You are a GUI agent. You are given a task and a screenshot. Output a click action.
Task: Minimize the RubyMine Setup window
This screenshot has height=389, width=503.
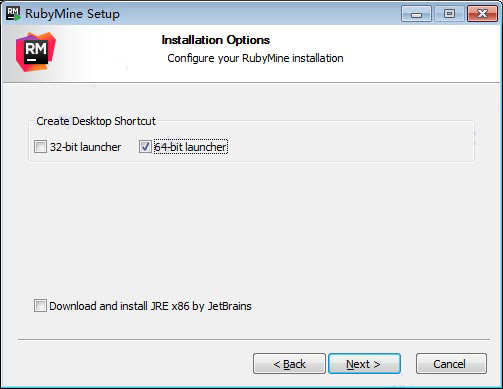(x=416, y=14)
